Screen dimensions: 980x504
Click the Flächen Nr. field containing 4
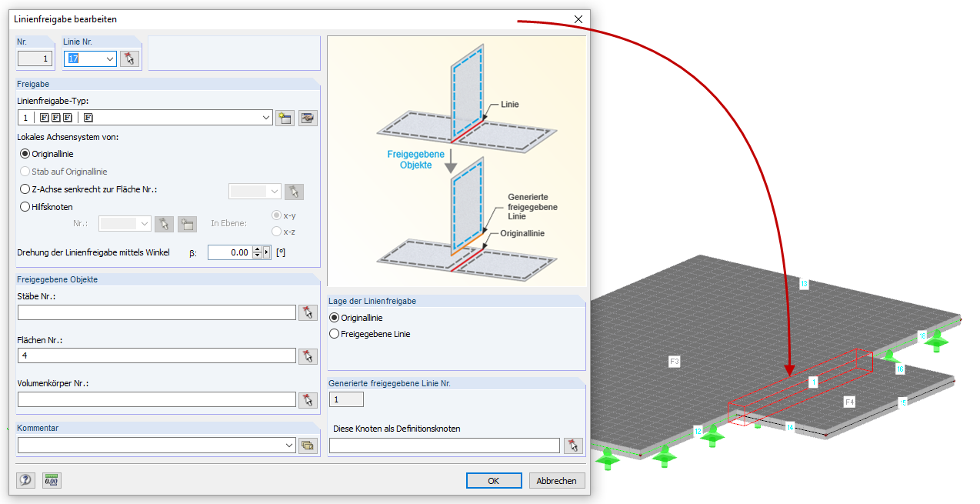coord(157,356)
